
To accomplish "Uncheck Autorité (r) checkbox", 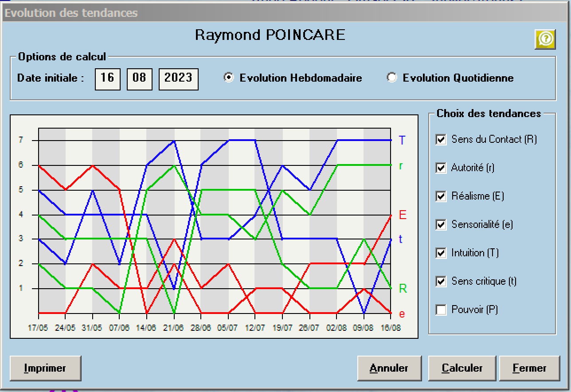I will click(441, 168).
